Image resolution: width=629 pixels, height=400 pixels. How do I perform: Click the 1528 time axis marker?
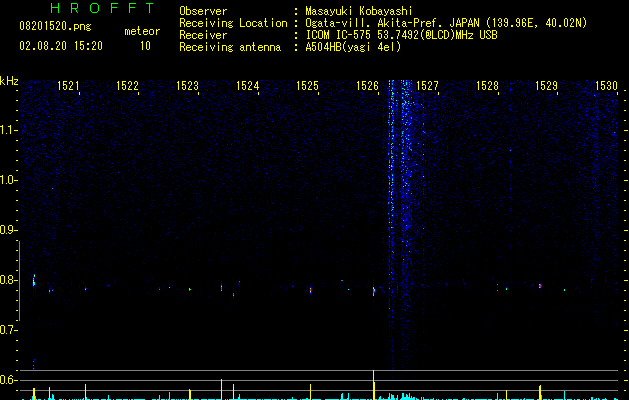(487, 86)
